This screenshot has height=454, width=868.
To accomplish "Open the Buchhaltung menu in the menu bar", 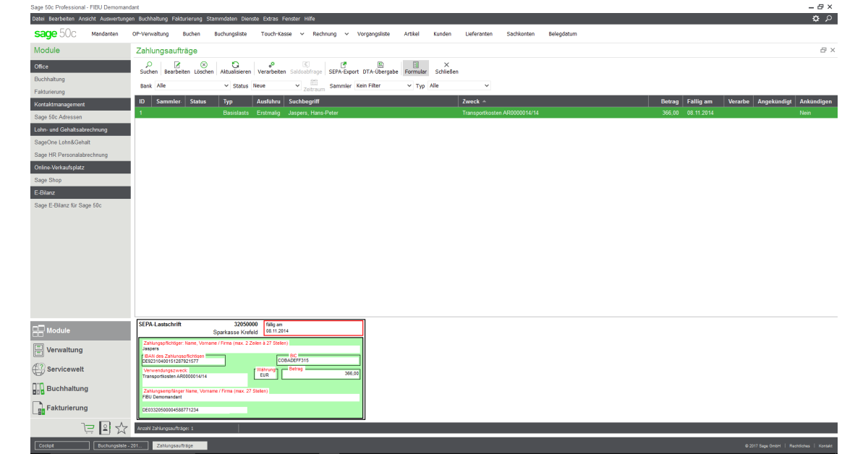I will coord(153,18).
